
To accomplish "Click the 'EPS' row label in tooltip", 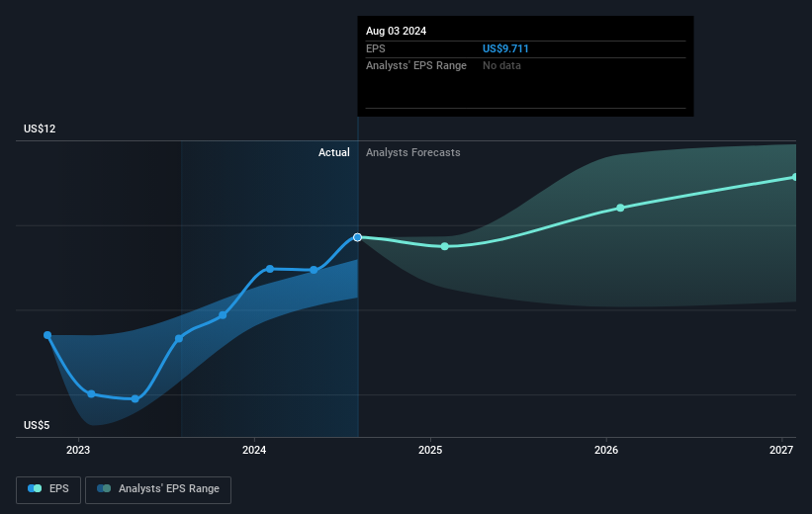I will point(376,48).
